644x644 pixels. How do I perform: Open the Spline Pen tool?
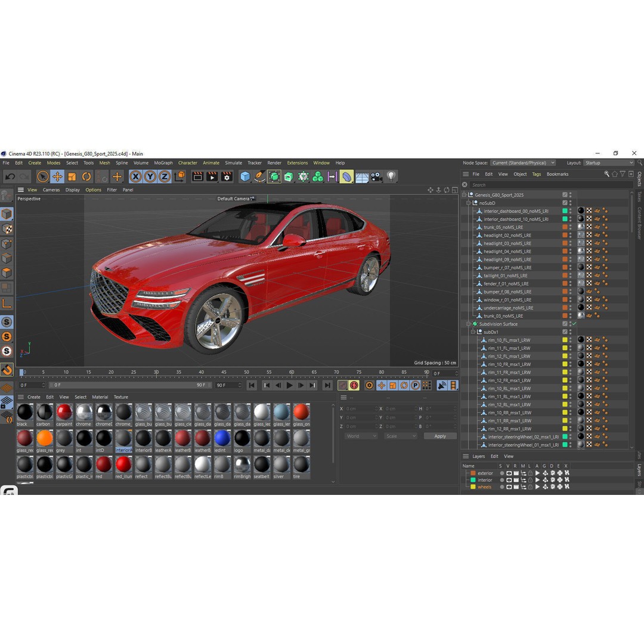point(259,177)
